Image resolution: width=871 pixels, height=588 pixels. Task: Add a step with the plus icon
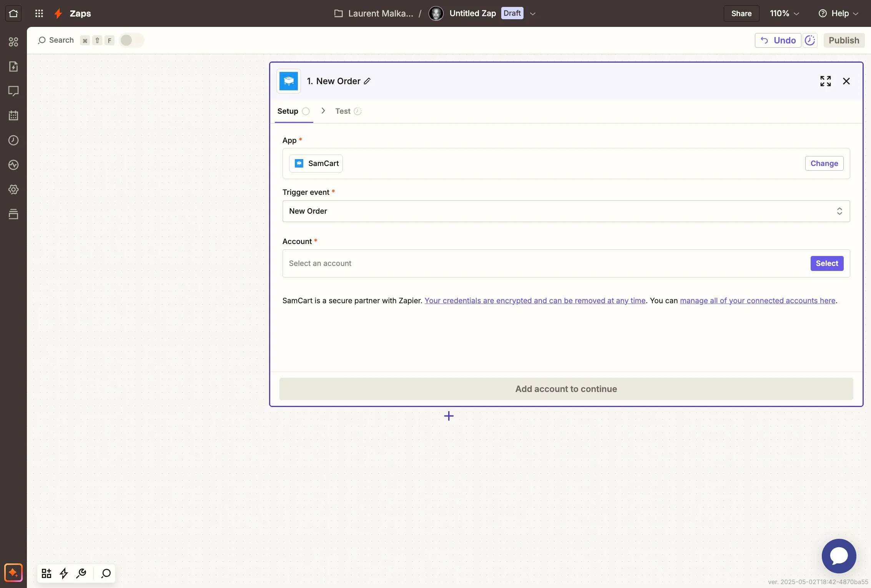[x=449, y=416]
